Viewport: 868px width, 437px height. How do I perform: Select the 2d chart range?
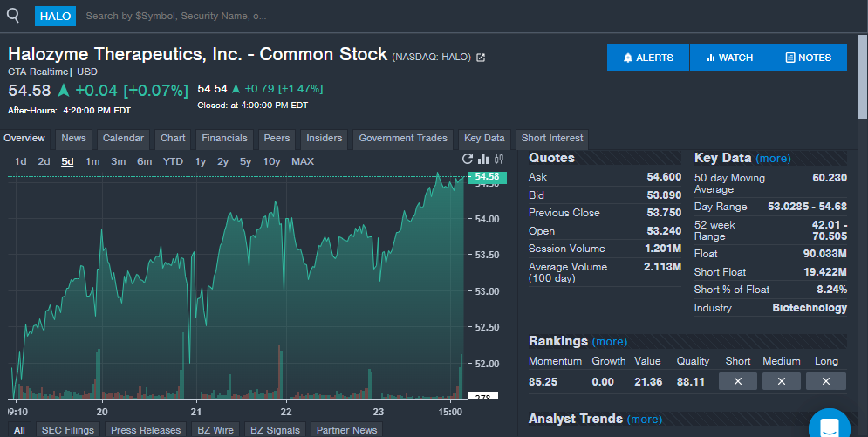tap(44, 161)
